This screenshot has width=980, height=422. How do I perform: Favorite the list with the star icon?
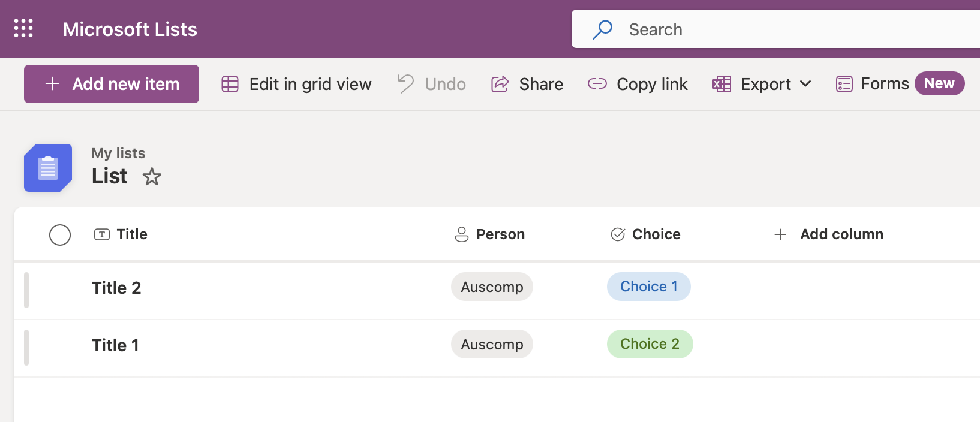point(152,177)
